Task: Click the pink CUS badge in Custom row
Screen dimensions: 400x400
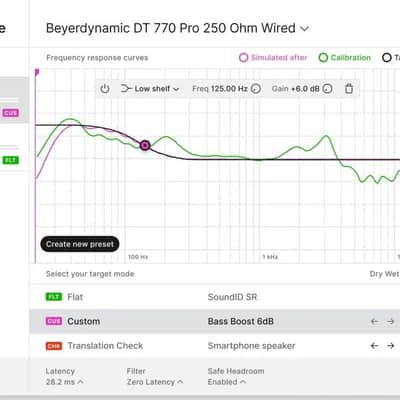Action: [54, 321]
